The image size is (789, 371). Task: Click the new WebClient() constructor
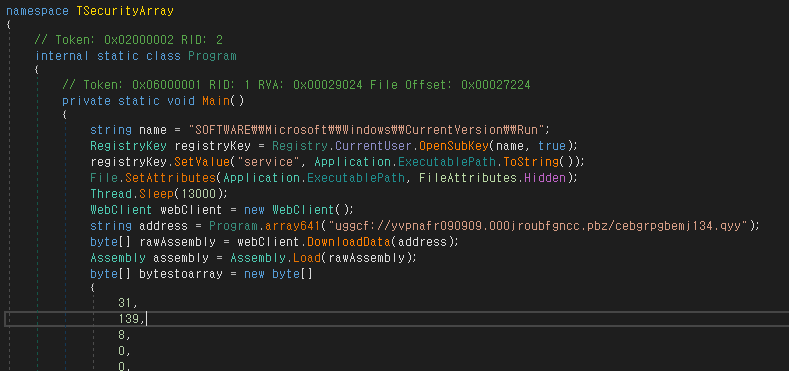299,209
